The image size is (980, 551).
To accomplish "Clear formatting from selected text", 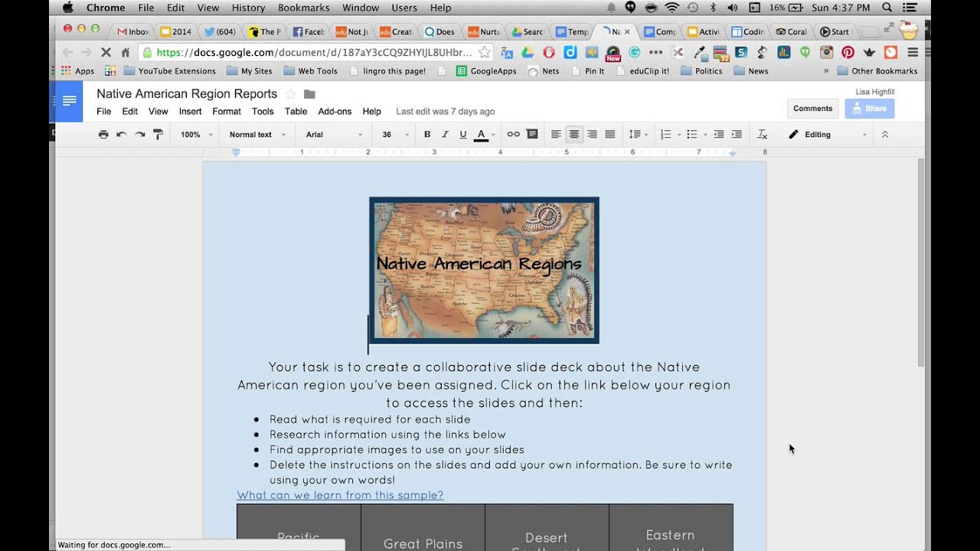I will pos(762,134).
